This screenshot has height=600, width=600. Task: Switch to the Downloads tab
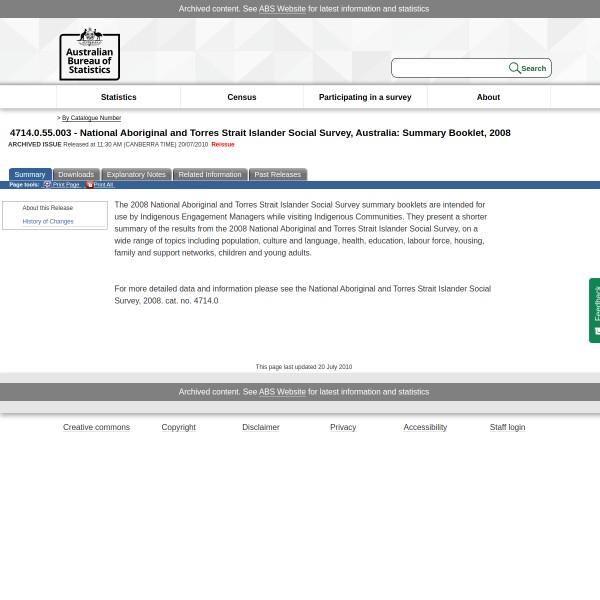pyautogui.click(x=76, y=174)
